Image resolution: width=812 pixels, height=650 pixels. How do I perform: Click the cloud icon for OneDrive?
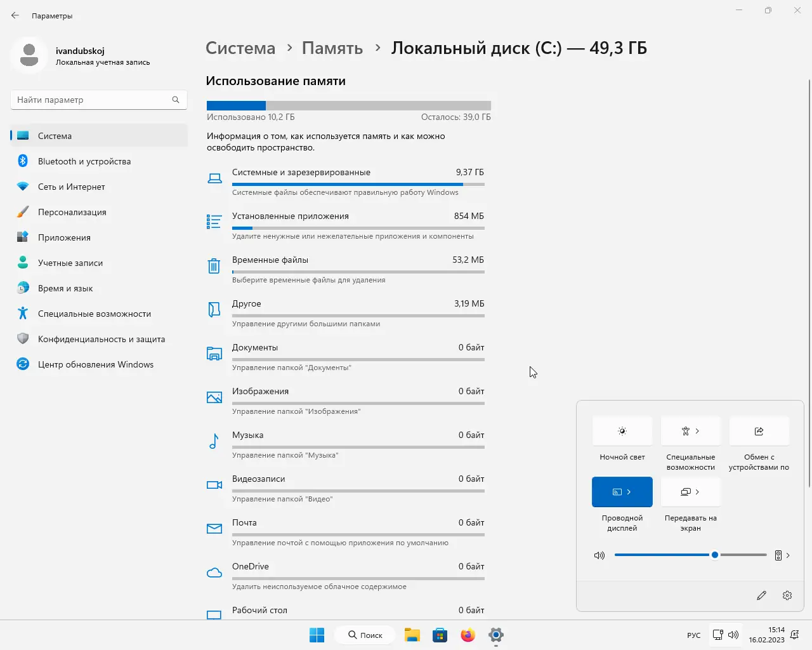(x=214, y=572)
